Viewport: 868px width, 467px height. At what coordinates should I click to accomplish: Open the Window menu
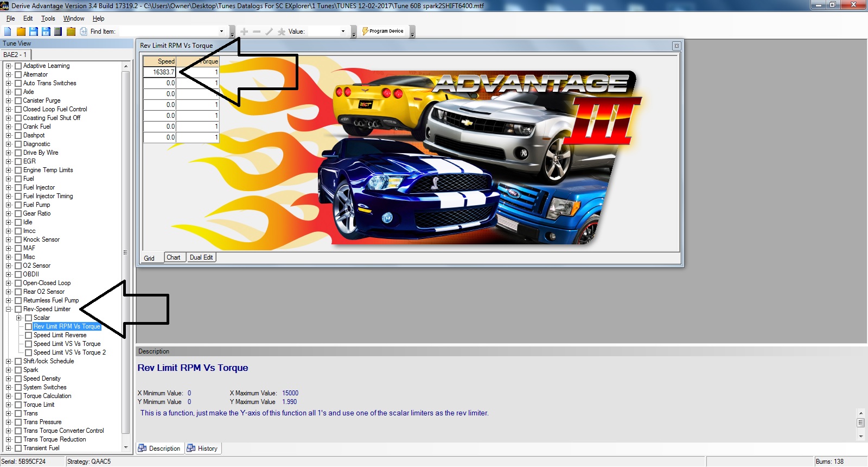click(74, 18)
